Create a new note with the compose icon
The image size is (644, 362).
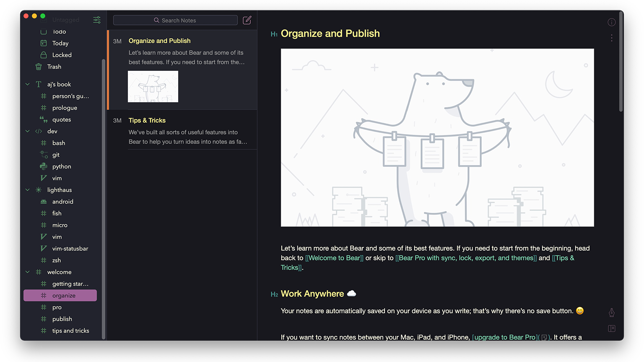247,20
